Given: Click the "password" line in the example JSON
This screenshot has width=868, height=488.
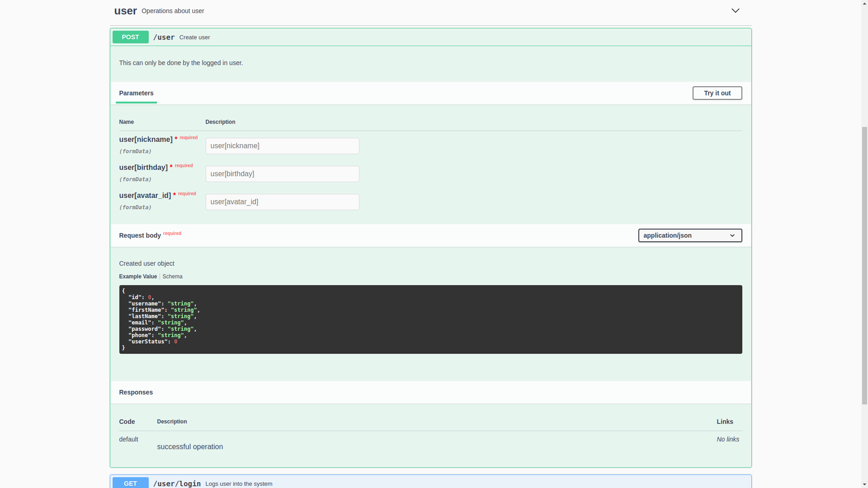Looking at the screenshot, I should click(x=162, y=329).
